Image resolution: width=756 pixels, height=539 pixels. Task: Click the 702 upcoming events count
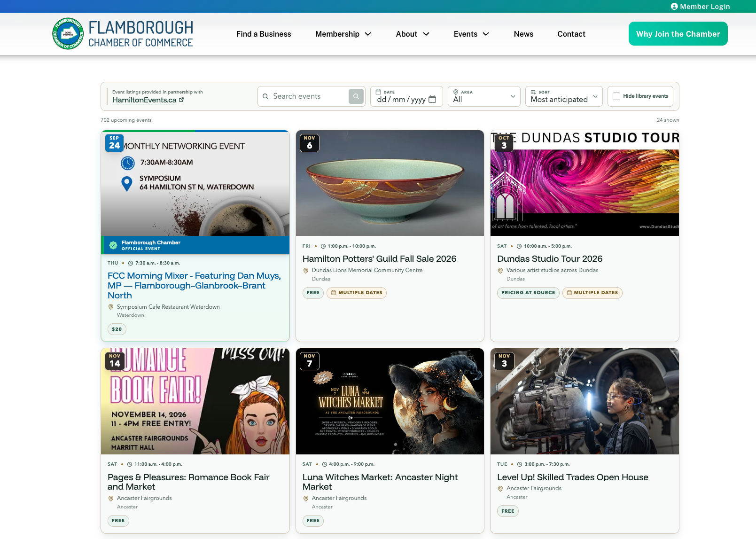point(126,120)
